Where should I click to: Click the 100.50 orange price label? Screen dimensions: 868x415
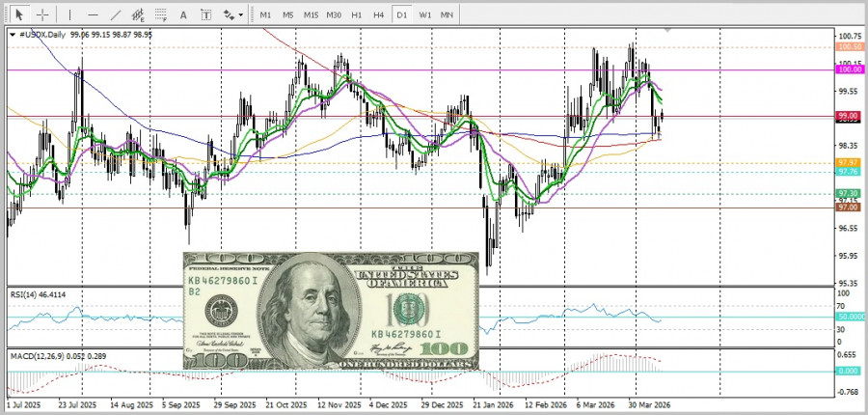click(850, 47)
